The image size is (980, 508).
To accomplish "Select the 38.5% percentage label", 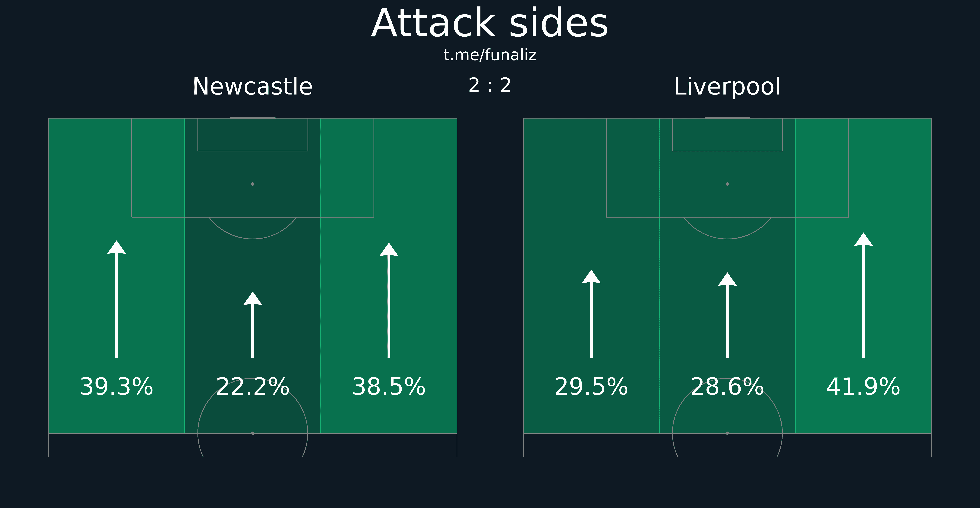I will pos(389,387).
